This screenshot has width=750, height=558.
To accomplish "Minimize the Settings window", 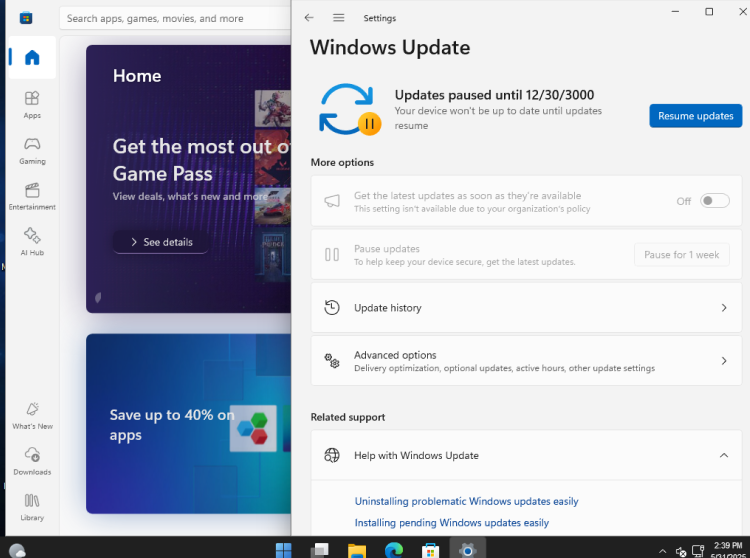I will click(x=675, y=11).
